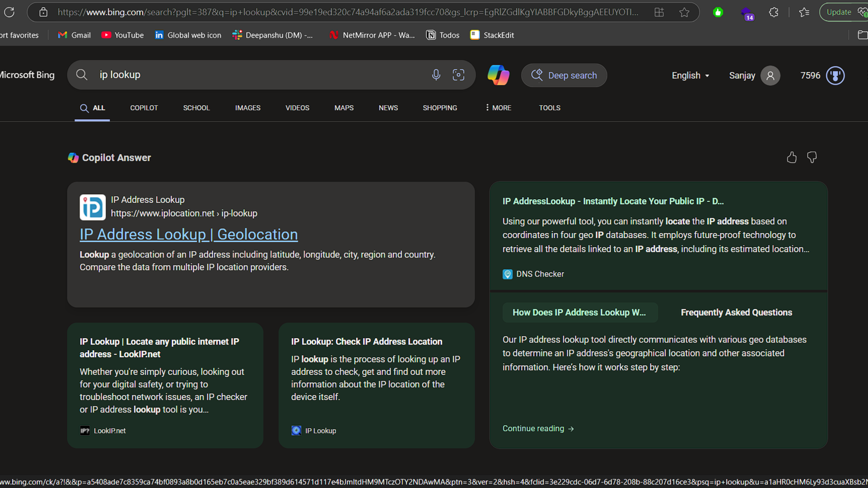Click the Deep search button
This screenshot has width=868, height=488.
[564, 75]
